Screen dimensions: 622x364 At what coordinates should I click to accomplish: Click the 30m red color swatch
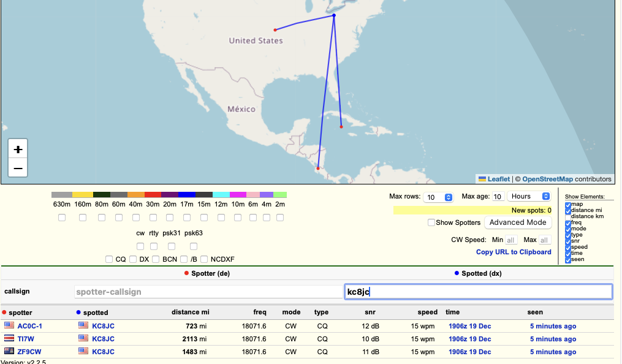(x=153, y=195)
